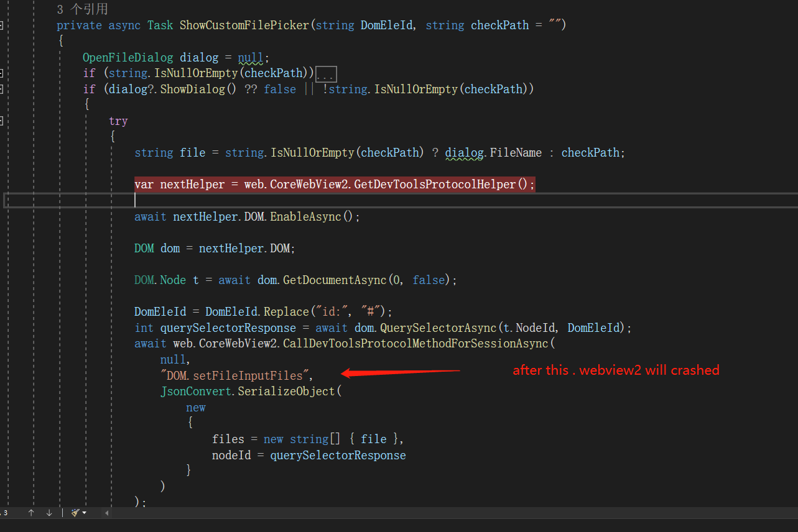Click the editor splitter bar across the code view
This screenshot has width=798, height=532.
[398, 199]
